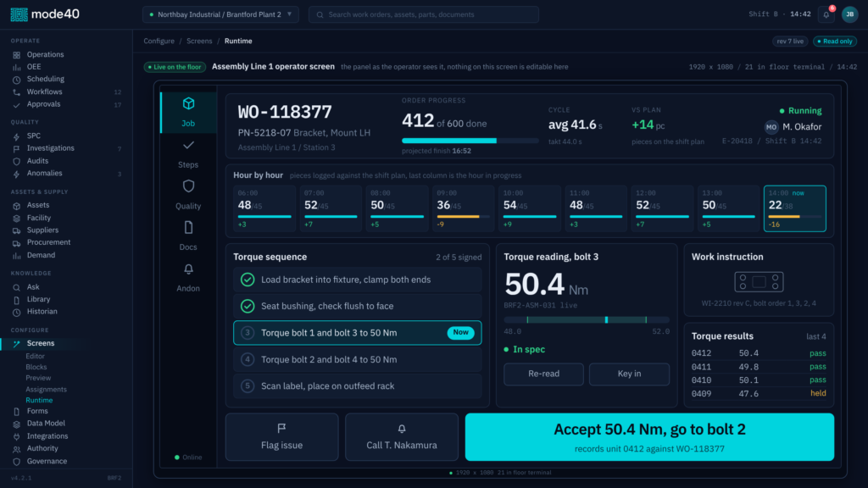Screen dimensions: 868x488
Task: Select the Job tab in the operator panel
Action: 188,113
